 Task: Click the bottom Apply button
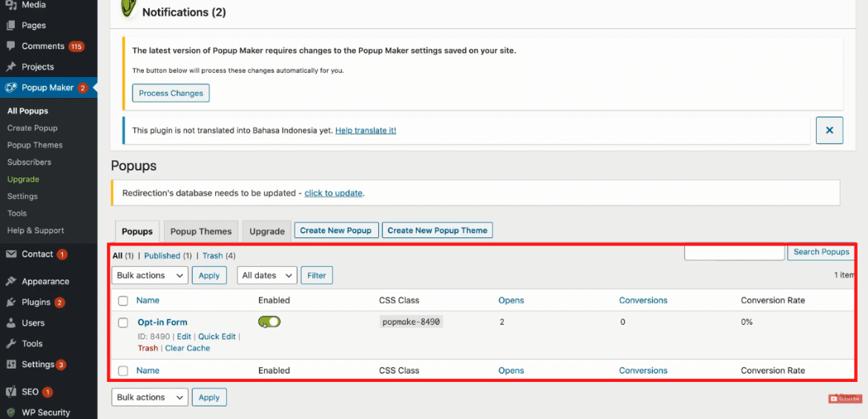click(x=209, y=397)
